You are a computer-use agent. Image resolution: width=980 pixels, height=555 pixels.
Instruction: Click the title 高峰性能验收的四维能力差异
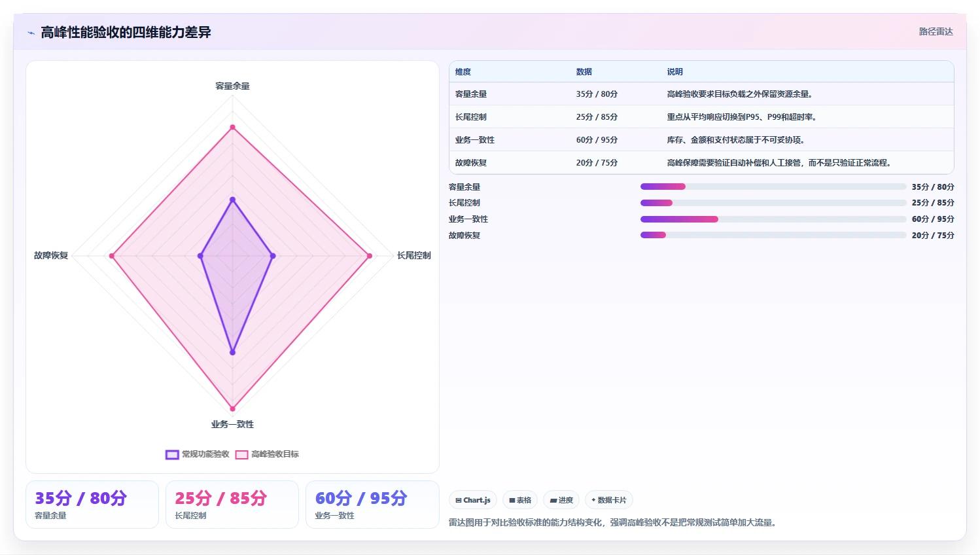[126, 33]
